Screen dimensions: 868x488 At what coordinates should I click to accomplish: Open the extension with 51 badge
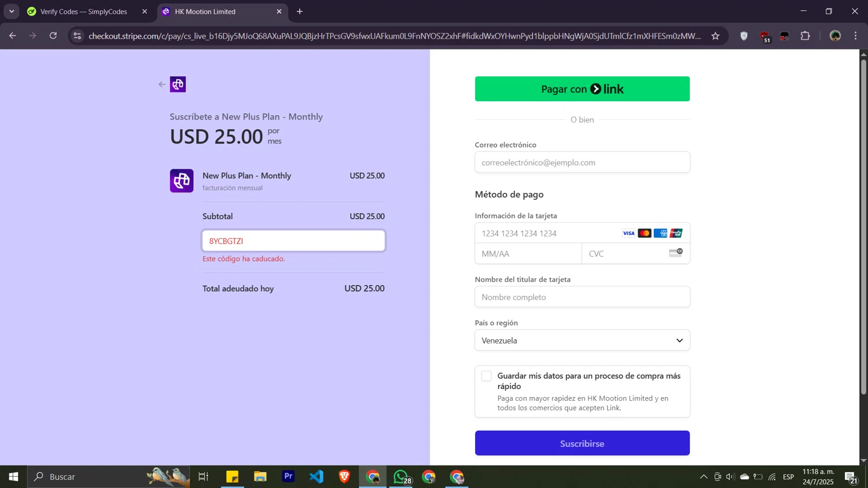(765, 37)
